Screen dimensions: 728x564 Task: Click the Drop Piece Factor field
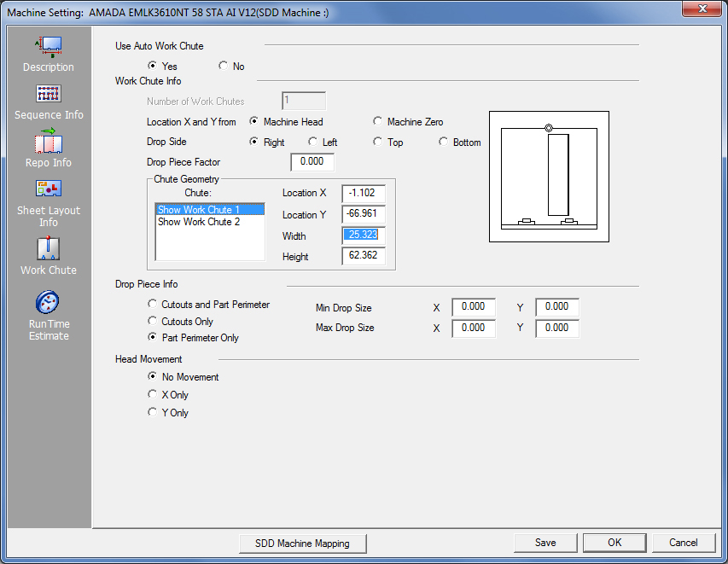coord(312,162)
